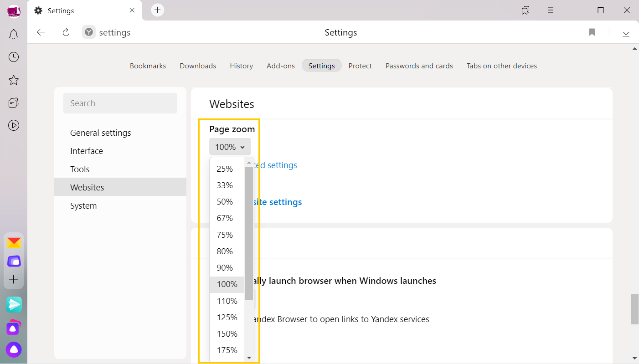Click the page scrollbar thumb on right
Viewport: 639px width, 364px height.
(634, 309)
